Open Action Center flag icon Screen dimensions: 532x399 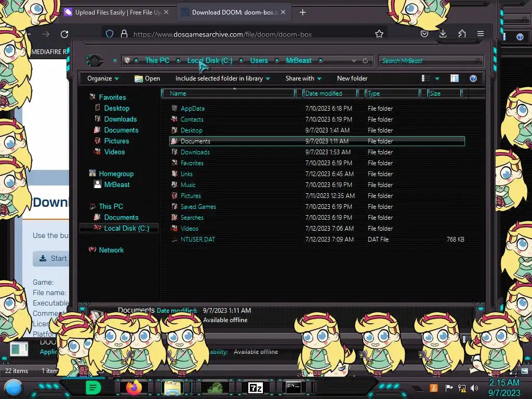pyautogui.click(x=448, y=388)
